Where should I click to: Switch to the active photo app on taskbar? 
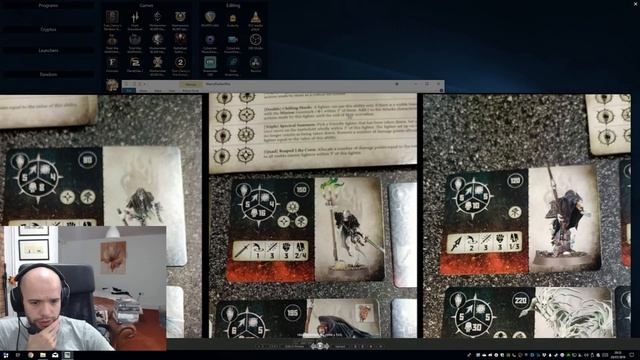pyautogui.click(x=67, y=355)
